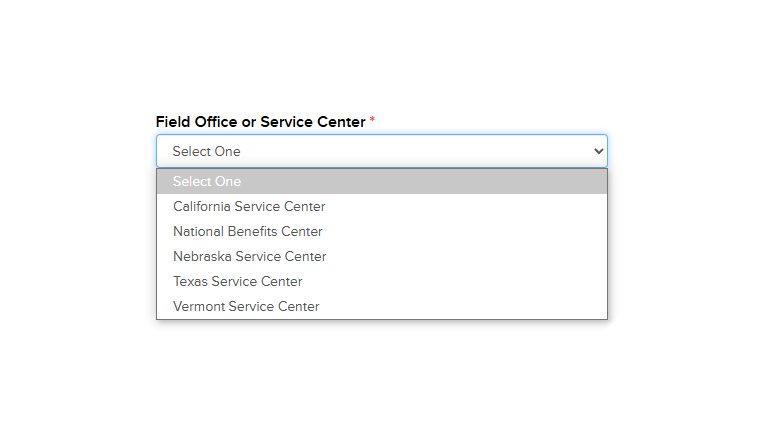Viewport: 768px width, 441px height.
Task: Focus the Field Office or Service Center select box
Action: [x=382, y=151]
